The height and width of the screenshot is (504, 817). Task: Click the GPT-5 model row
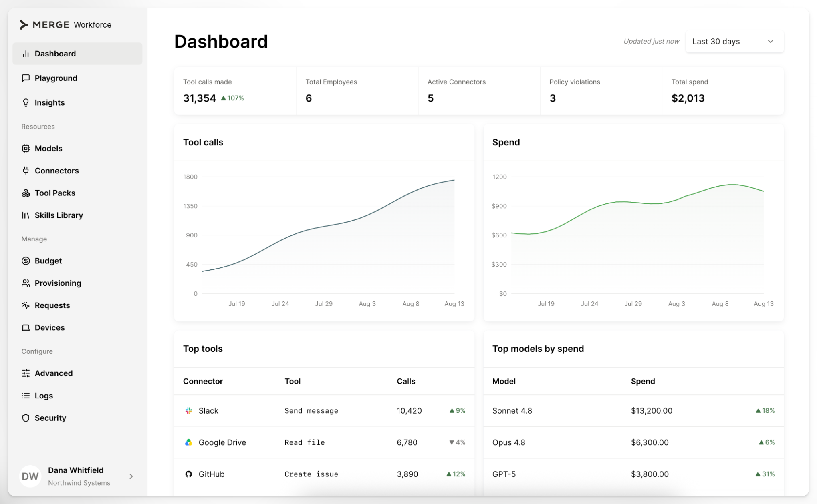633,474
